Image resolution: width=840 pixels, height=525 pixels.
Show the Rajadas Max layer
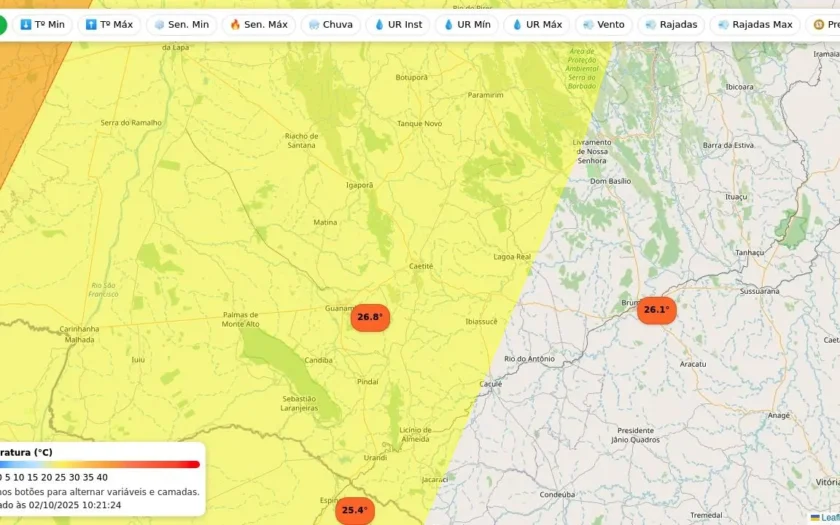click(x=755, y=25)
